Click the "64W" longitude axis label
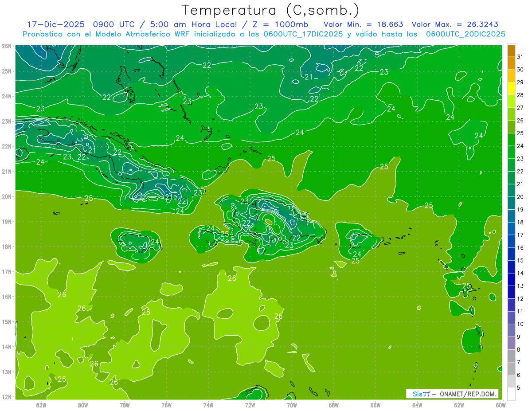This screenshot has height=411, width=532. click(417, 405)
